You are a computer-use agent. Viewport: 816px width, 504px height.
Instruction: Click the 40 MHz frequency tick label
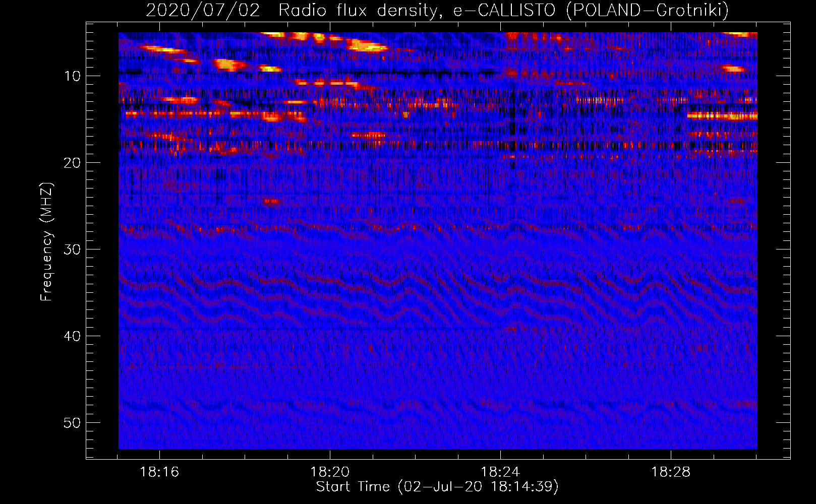pos(73,336)
